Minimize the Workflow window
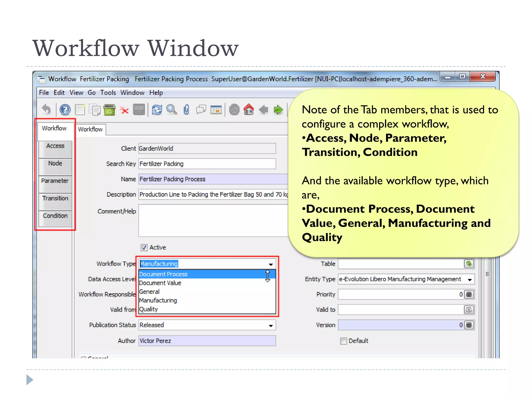The width and height of the screenshot is (532, 399). 448,77
